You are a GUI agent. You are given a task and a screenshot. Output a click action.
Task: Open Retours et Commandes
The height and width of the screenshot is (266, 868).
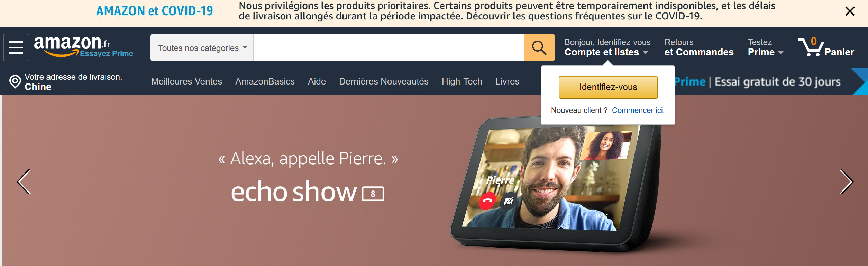click(x=698, y=47)
